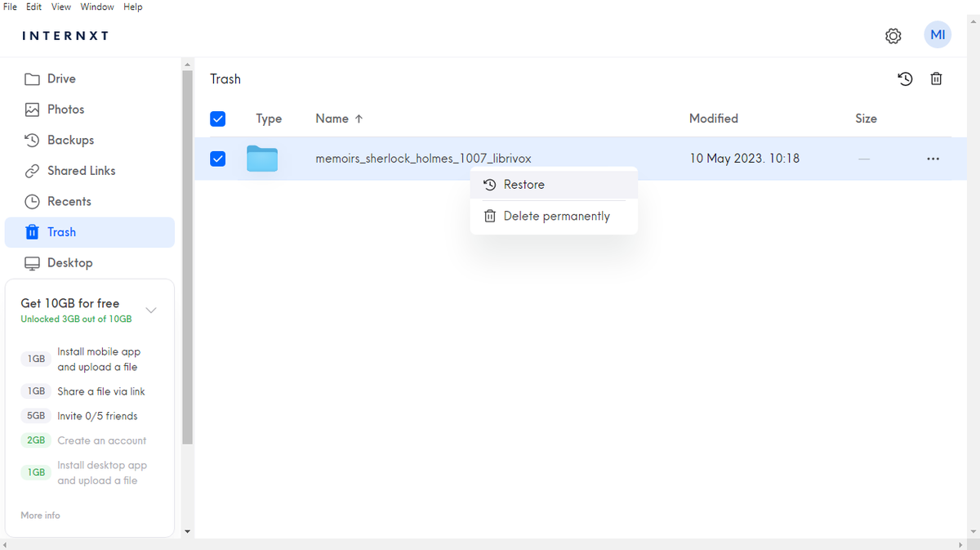
Task: Click the MI account avatar
Action: [x=938, y=34]
